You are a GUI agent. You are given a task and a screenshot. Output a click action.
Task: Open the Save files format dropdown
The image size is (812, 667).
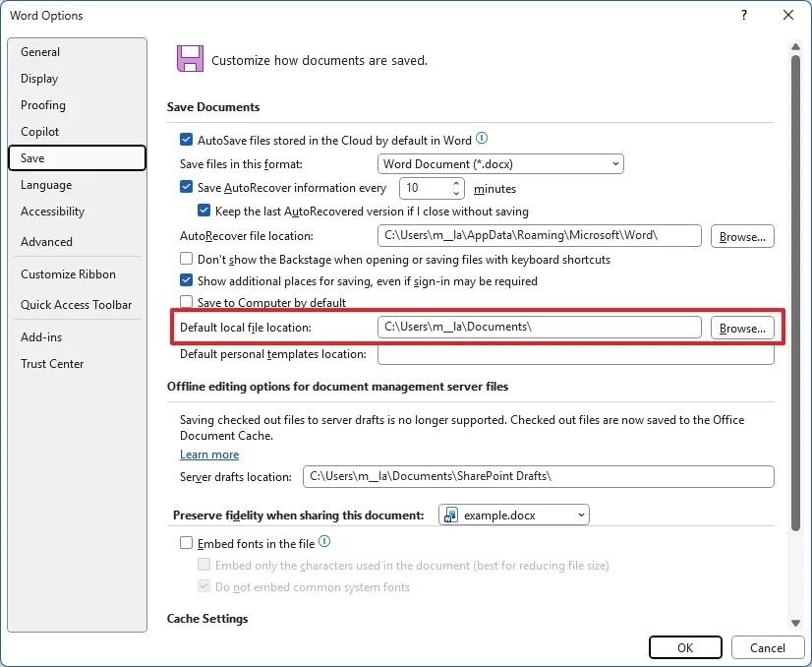pos(615,164)
